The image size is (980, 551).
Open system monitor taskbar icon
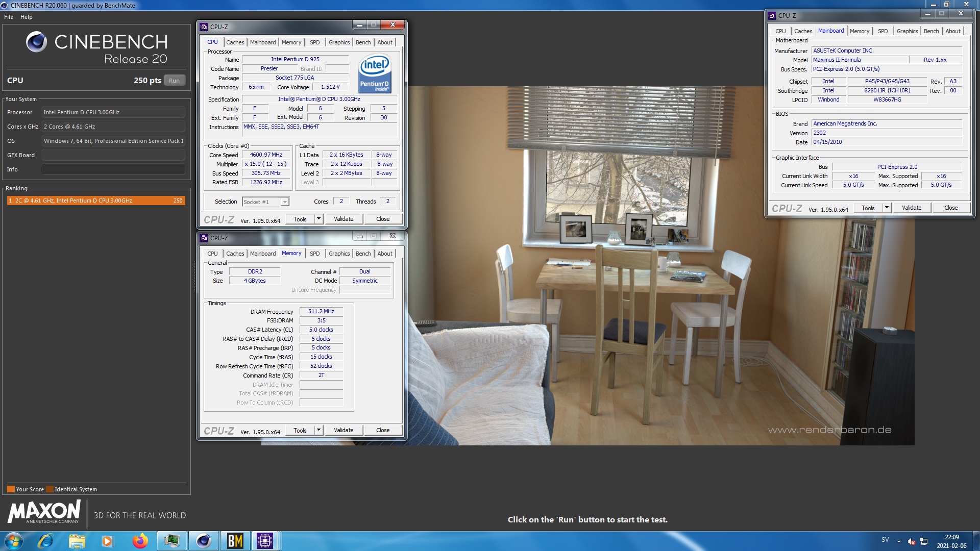pos(171,541)
